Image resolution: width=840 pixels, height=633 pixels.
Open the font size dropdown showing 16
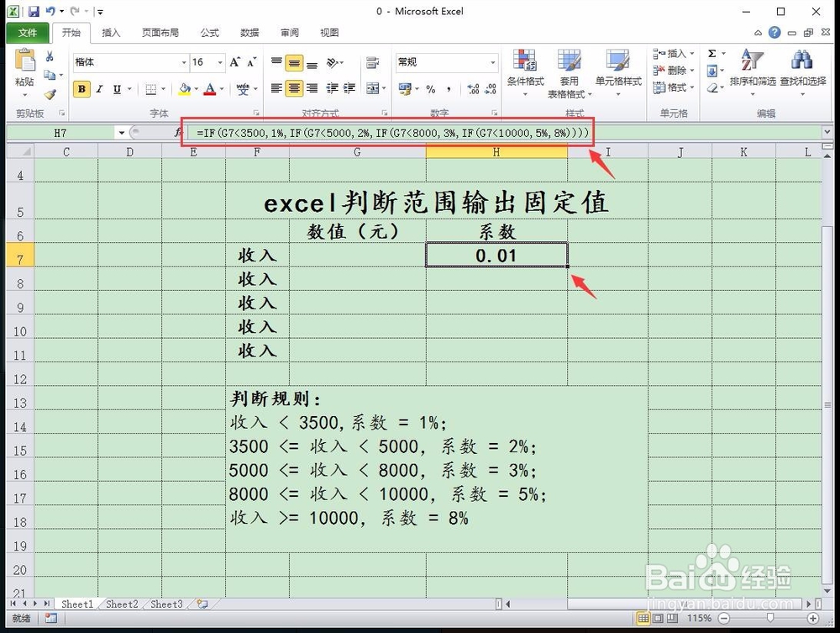[x=220, y=63]
